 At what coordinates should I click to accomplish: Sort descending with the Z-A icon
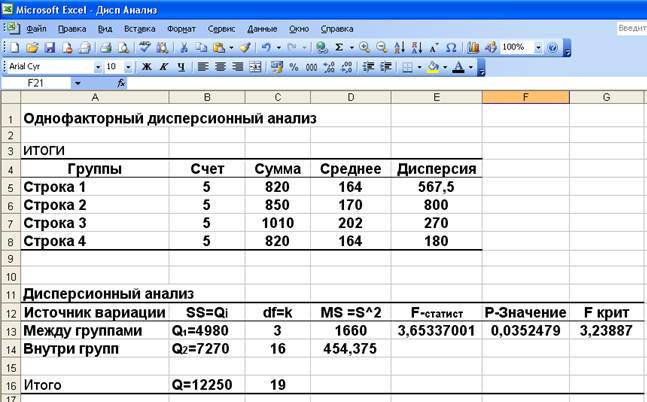pyautogui.click(x=417, y=47)
